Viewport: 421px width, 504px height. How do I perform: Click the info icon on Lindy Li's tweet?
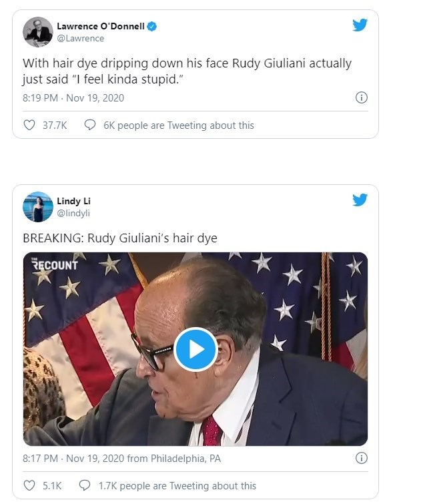(361, 459)
